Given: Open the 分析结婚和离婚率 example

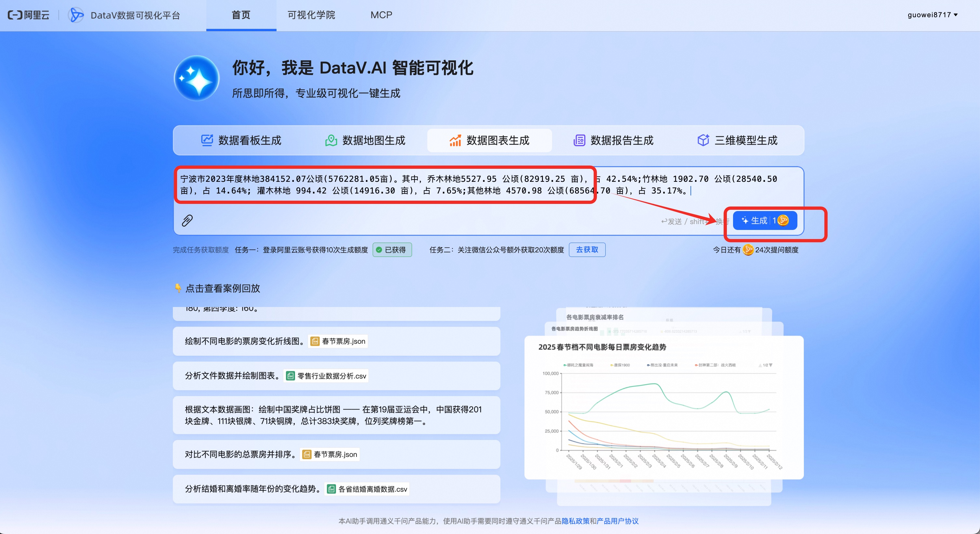Looking at the screenshot, I should point(336,489).
